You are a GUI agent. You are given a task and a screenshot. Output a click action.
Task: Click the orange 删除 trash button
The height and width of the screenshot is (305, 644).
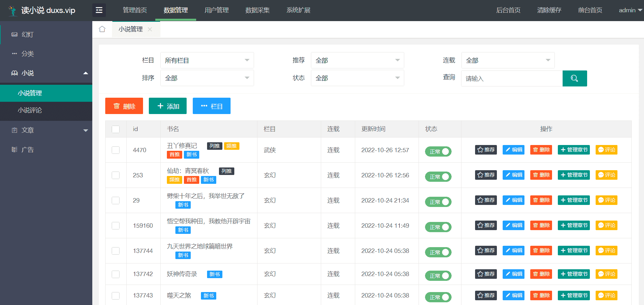click(x=124, y=106)
